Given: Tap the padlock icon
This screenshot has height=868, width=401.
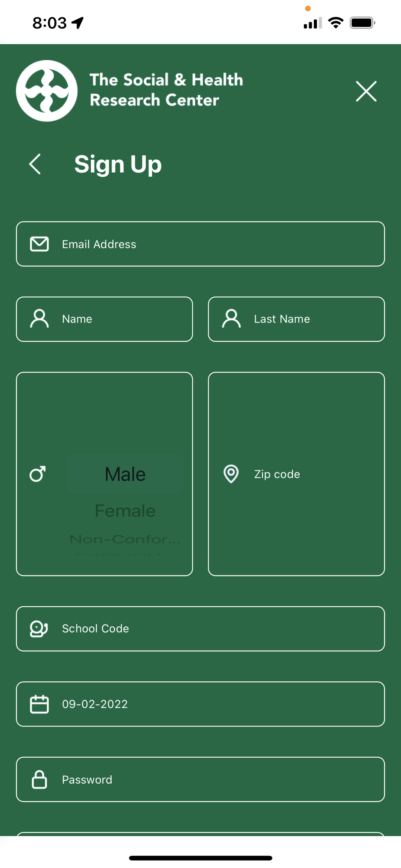Looking at the screenshot, I should tap(39, 779).
